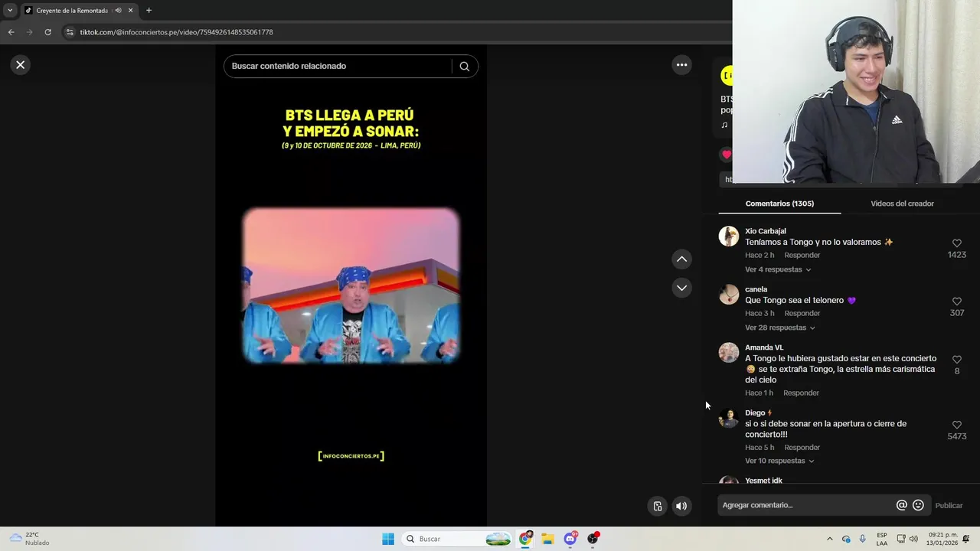Image resolution: width=980 pixels, height=551 pixels.
Task: Like the video with the heart icon
Action: coord(726,155)
